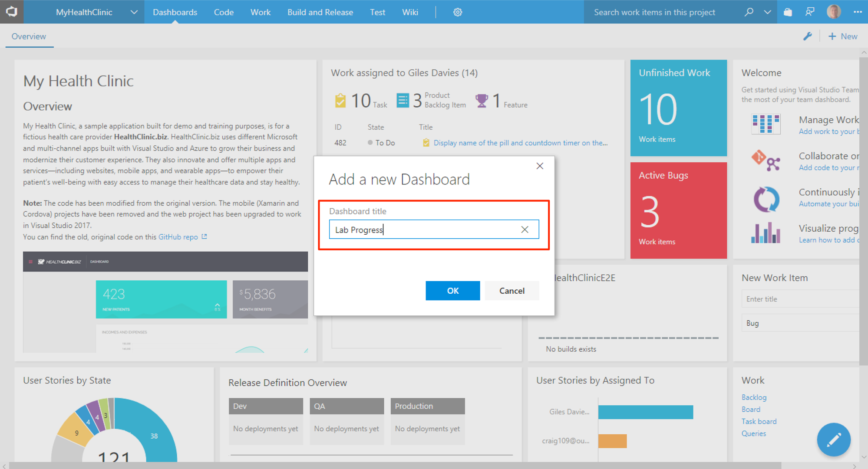Open the Active Bugs tile
Image resolution: width=868 pixels, height=469 pixels.
(x=678, y=210)
